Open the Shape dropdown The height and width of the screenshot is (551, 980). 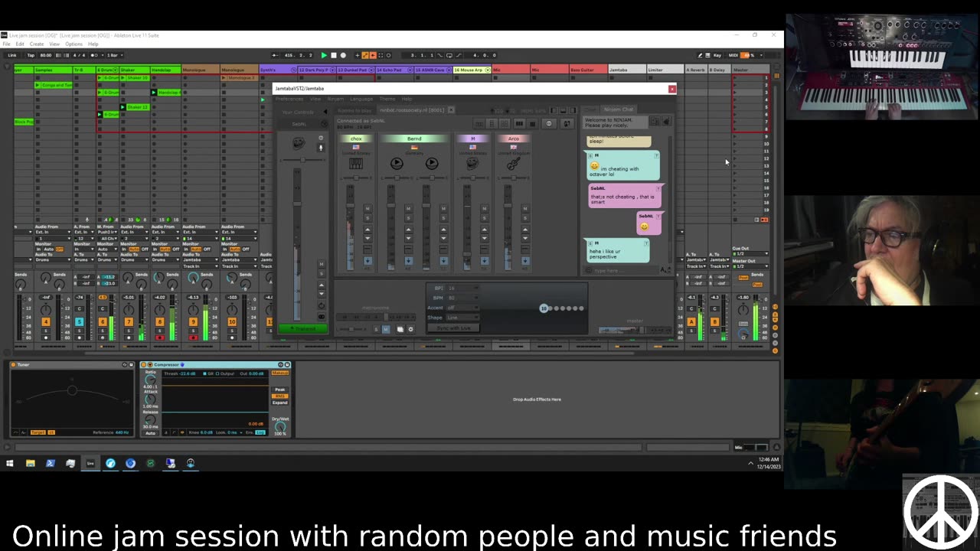(462, 318)
